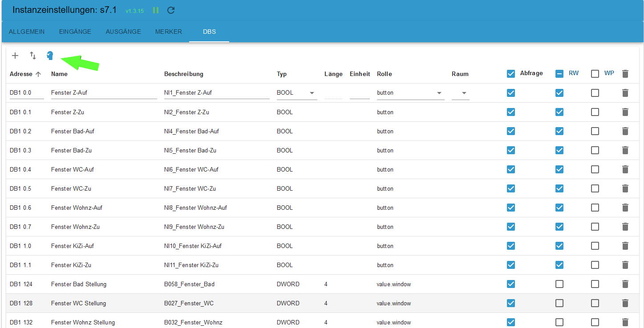Viewport: 644px width, 328px height.
Task: Switch to the EINGÄNGE tab
Action: coord(75,32)
